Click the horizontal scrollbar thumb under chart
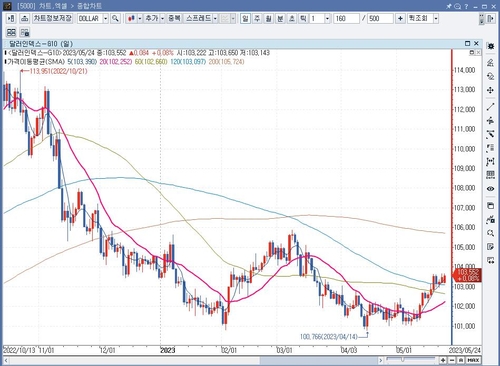The width and height of the screenshot is (500, 366). tap(319, 360)
